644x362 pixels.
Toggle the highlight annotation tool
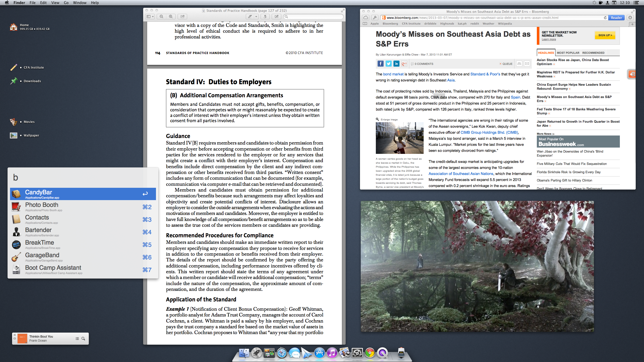coord(250,17)
